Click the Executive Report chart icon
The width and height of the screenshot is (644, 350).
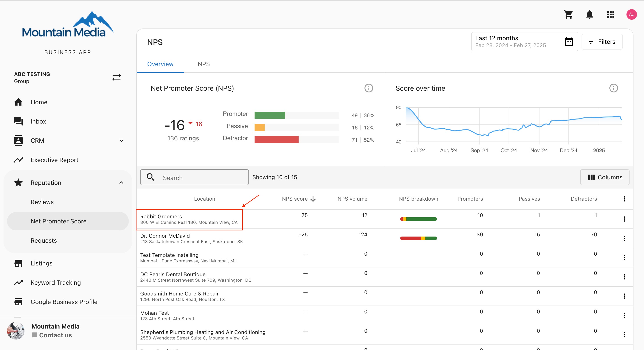click(18, 160)
